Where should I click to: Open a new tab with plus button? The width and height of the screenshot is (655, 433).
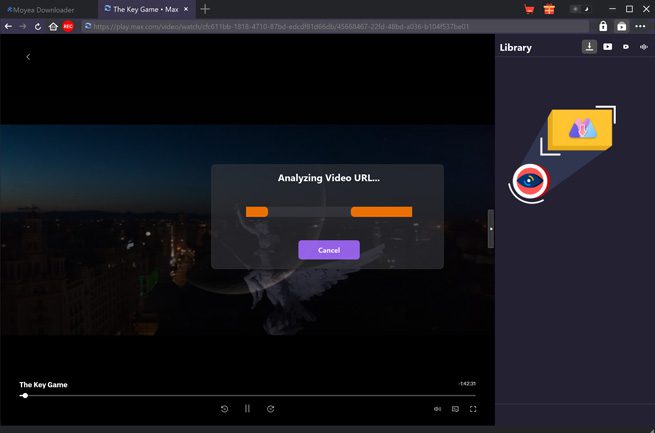point(205,9)
